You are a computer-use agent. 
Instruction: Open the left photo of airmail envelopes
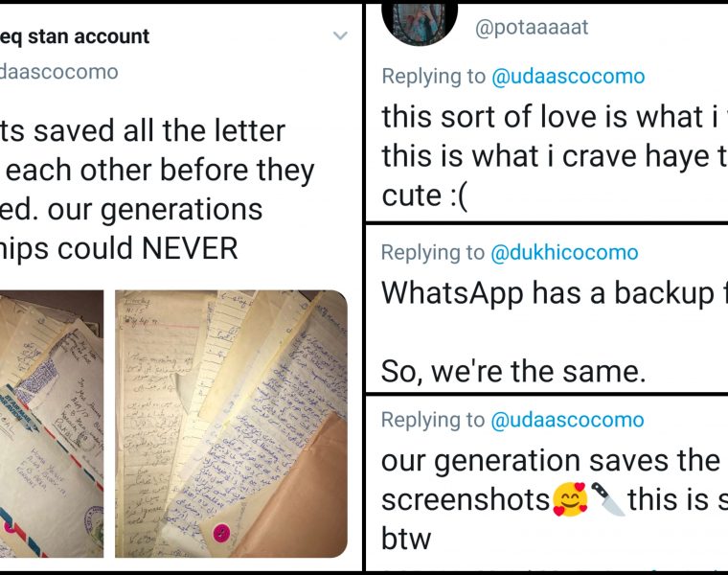point(51,424)
